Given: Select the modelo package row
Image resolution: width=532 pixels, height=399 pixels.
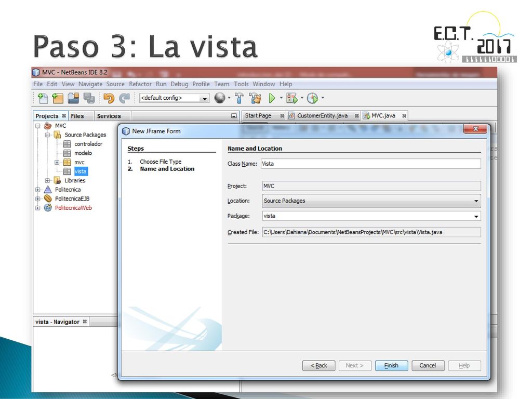Looking at the screenshot, I should pyautogui.click(x=83, y=153).
